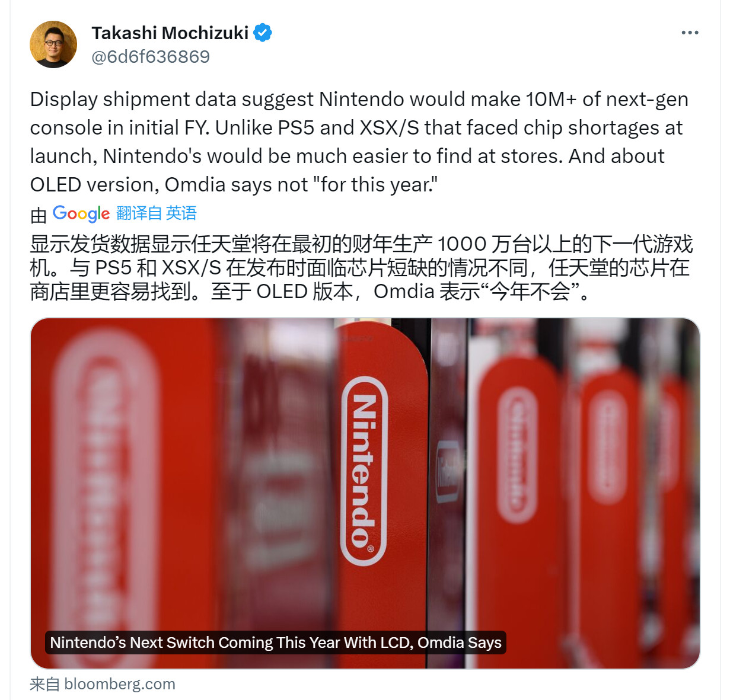746x700 pixels.
Task: Open the 来自 bloomberg.com source link
Action: (103, 684)
